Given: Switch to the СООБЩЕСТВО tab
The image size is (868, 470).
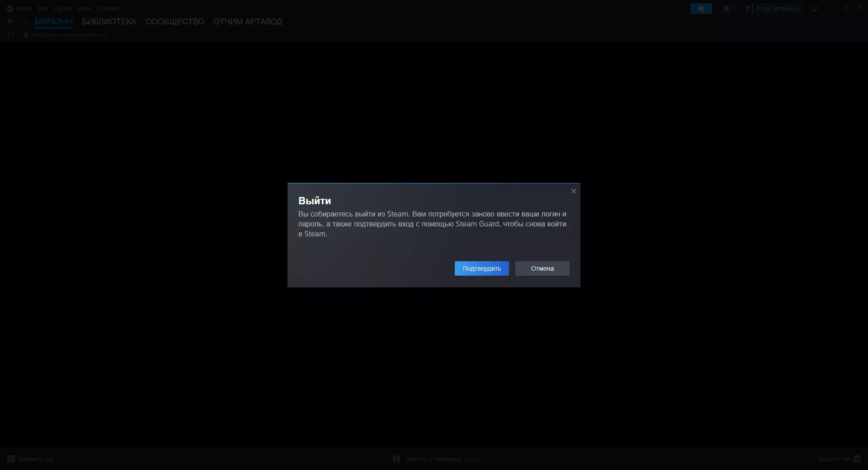Looking at the screenshot, I should tap(175, 22).
